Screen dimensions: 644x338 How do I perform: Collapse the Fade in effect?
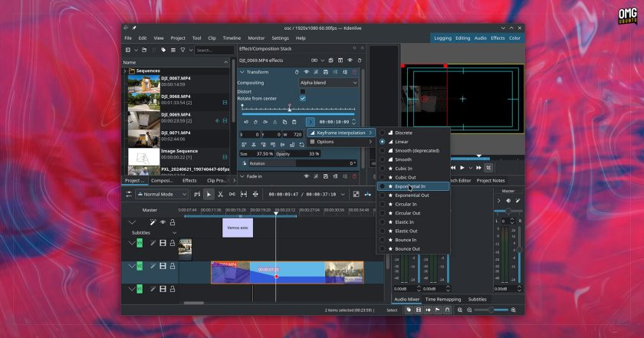[242, 176]
